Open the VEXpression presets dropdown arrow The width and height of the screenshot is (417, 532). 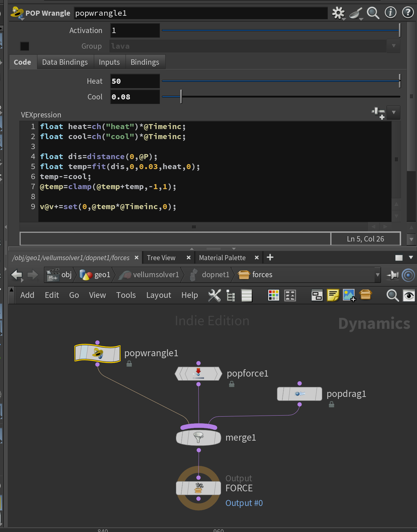(x=394, y=112)
